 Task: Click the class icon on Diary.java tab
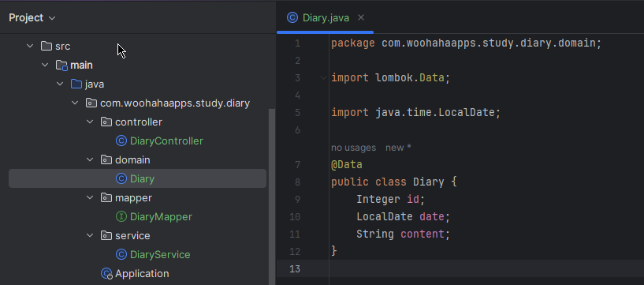292,17
